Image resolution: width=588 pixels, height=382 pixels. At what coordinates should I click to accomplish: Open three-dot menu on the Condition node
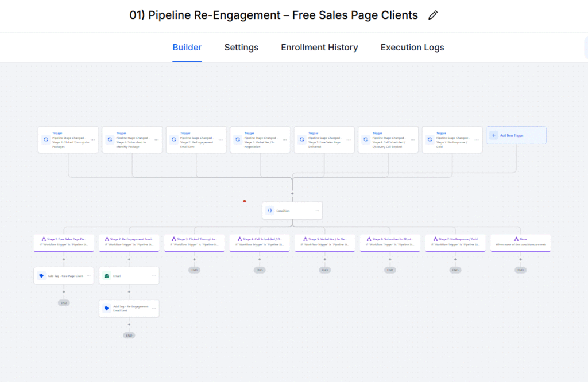[x=316, y=211]
